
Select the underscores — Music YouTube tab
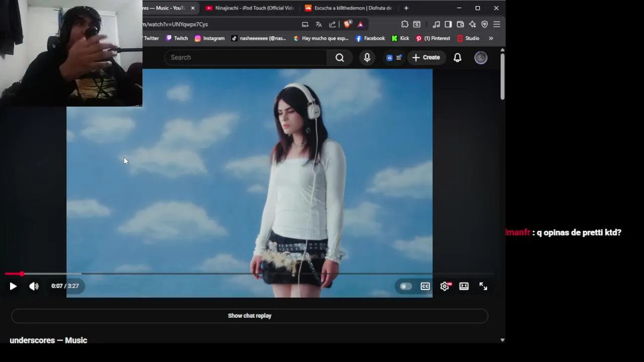pos(164,8)
